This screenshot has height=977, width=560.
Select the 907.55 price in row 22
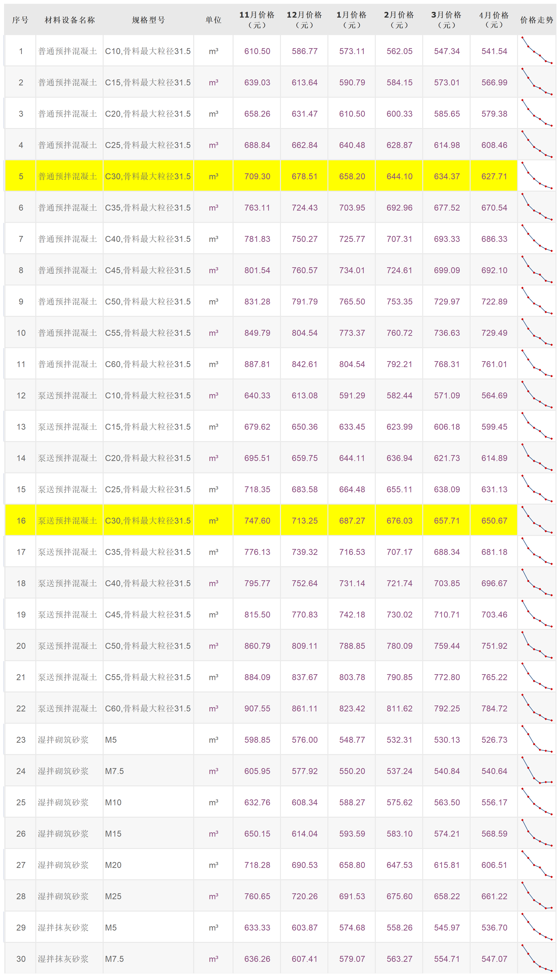point(257,709)
